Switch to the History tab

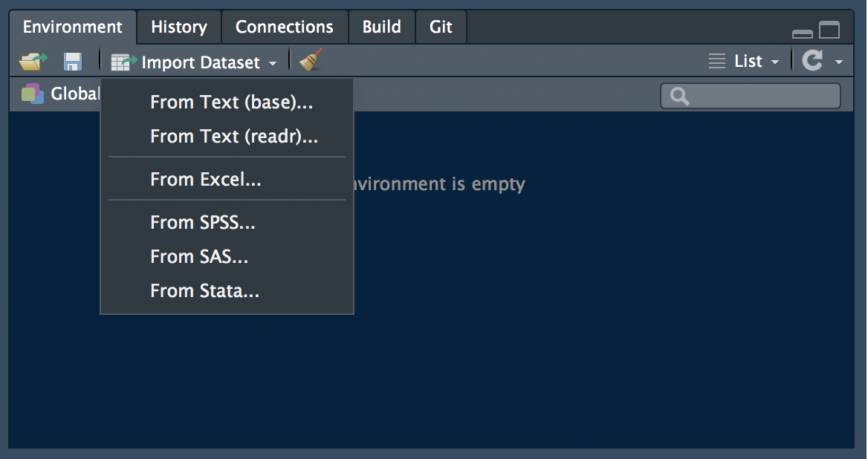179,27
